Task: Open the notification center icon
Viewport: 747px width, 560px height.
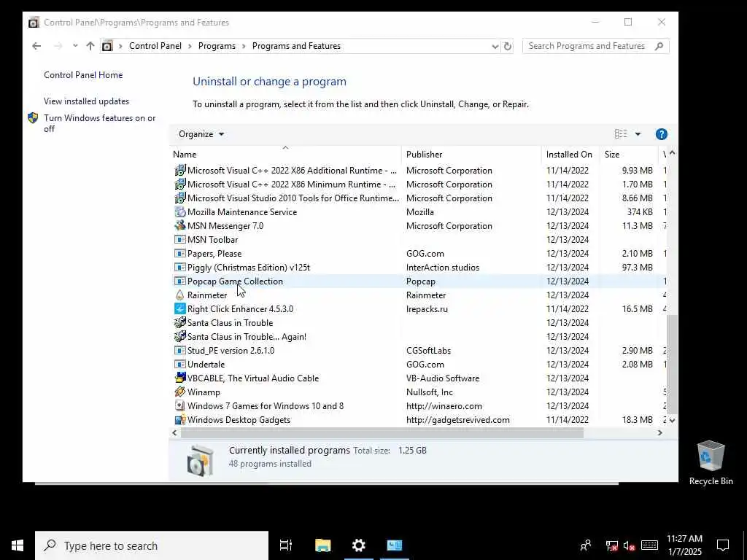Action: (723, 545)
